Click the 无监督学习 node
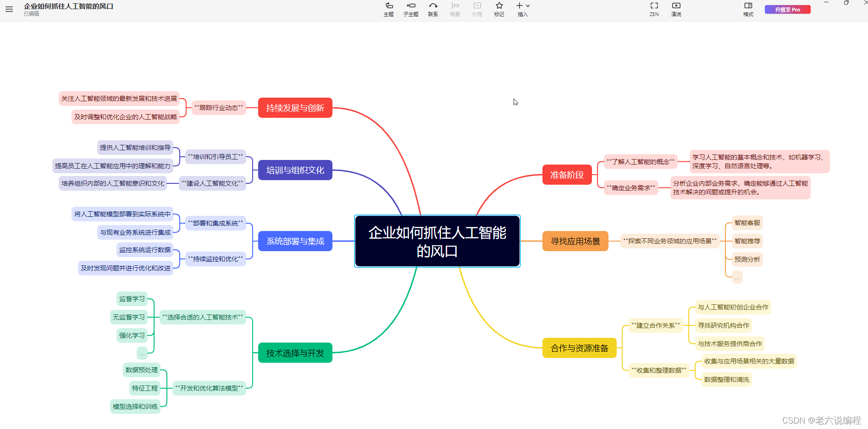Screen dimensions: 868x429 point(129,317)
